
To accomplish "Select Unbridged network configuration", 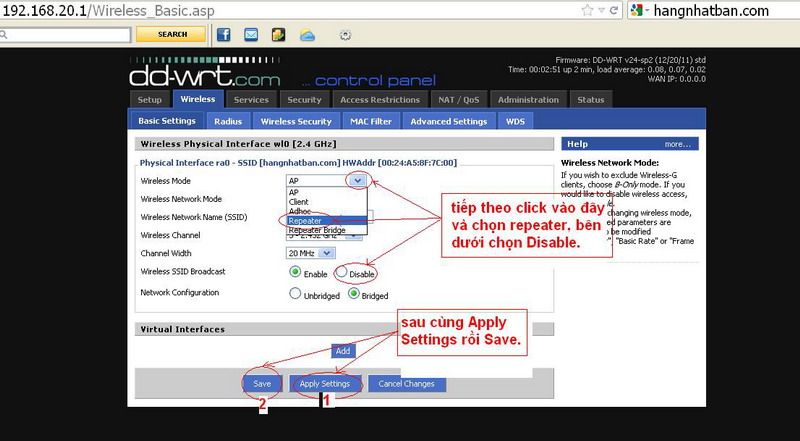I will click(x=294, y=293).
